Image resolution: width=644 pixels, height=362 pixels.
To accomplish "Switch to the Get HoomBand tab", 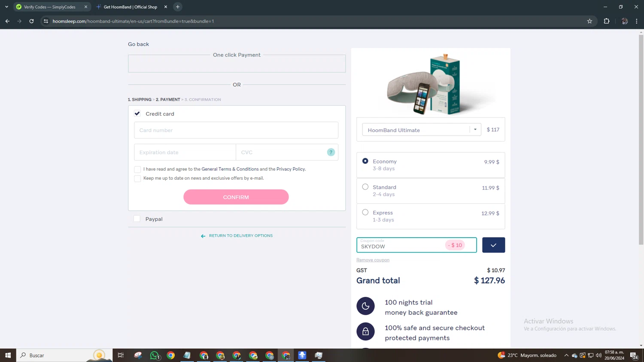I will click(131, 7).
